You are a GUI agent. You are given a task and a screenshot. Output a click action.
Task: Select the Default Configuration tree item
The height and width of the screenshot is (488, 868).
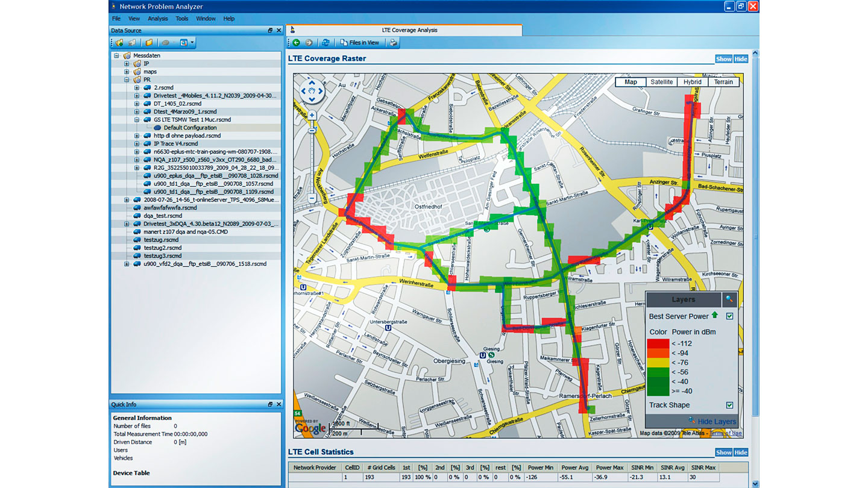point(190,128)
